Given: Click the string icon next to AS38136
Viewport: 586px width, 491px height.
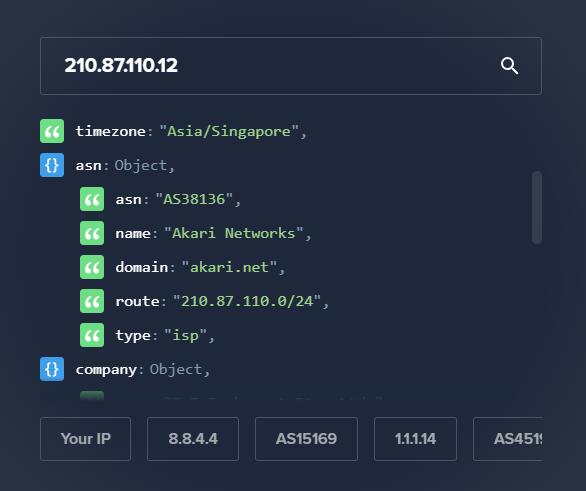Looking at the screenshot, I should pos(92,199).
